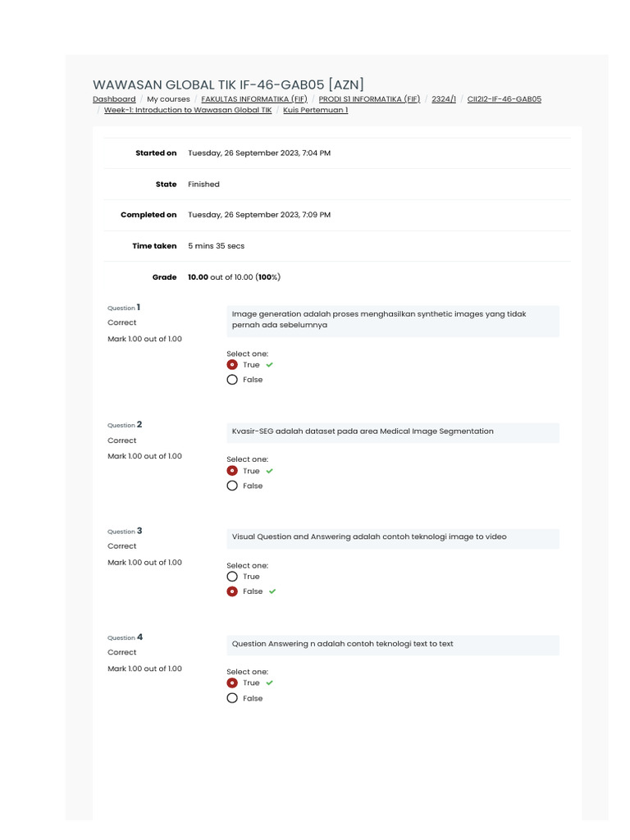Viewport: 630px width, 840px height.
Task: Choose True for Question 2 on Kvasir-SEG
Action: tap(232, 472)
